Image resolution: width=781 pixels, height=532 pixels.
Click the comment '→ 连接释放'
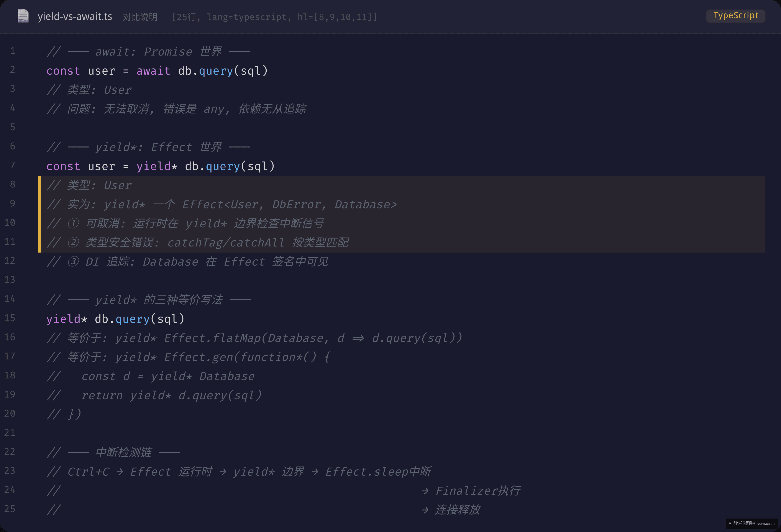[451, 510]
